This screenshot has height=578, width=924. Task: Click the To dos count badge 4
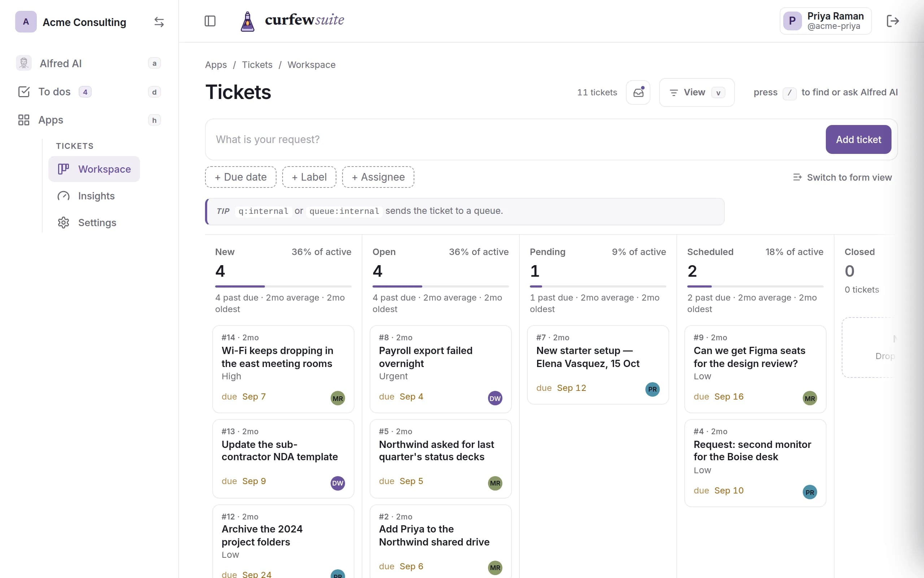click(x=85, y=92)
